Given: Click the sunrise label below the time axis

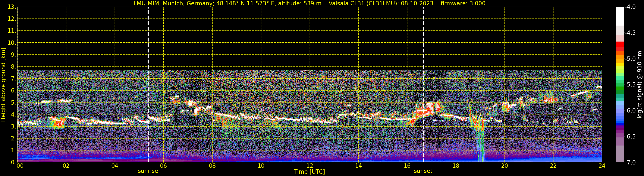Looking at the screenshot, I should pyautogui.click(x=148, y=171).
